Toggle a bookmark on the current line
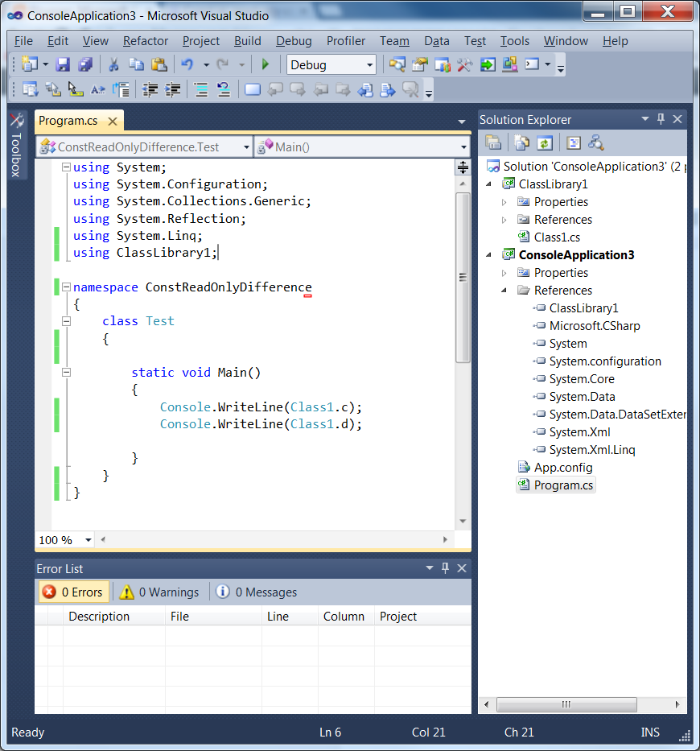 click(x=253, y=89)
